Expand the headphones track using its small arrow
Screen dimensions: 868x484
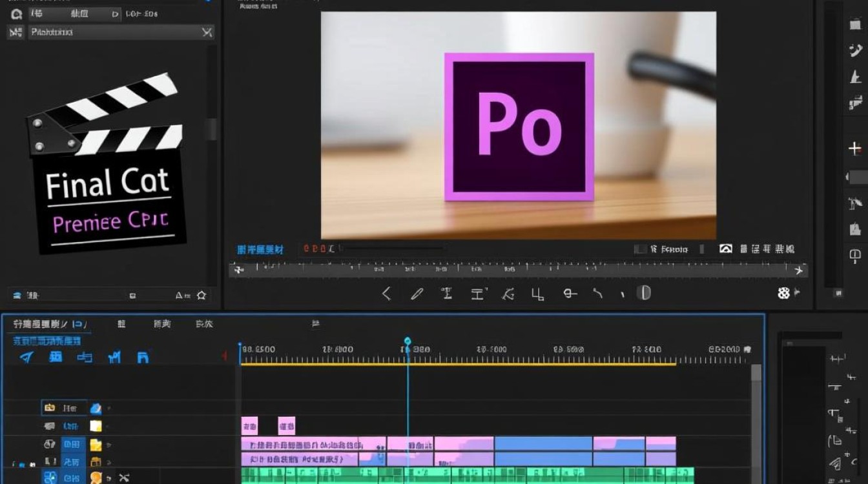point(108,445)
